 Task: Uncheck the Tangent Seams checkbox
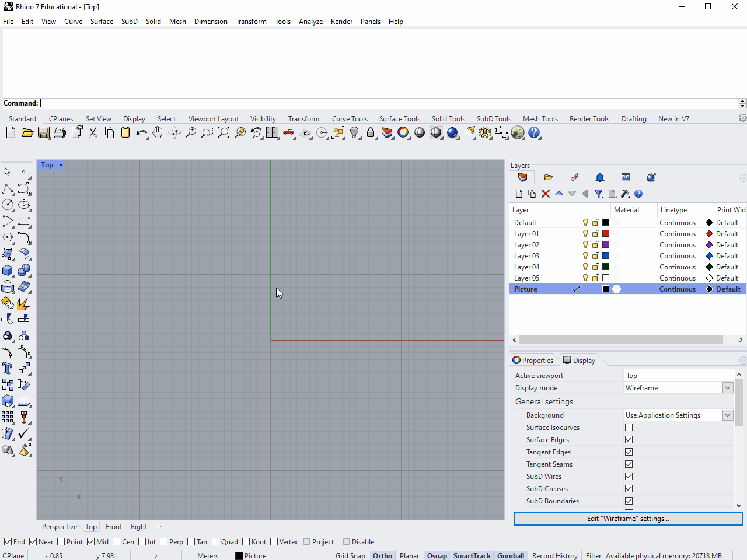click(x=629, y=464)
